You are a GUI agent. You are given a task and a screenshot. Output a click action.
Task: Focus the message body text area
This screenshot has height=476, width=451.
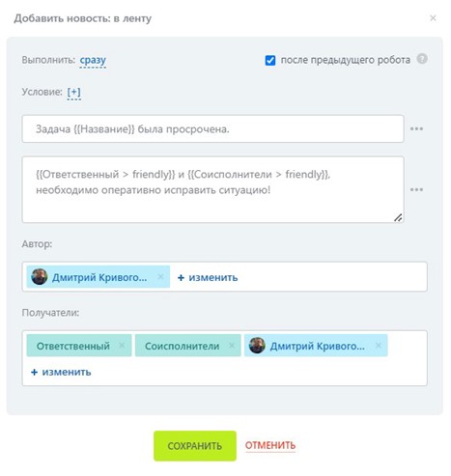pyautogui.click(x=212, y=189)
